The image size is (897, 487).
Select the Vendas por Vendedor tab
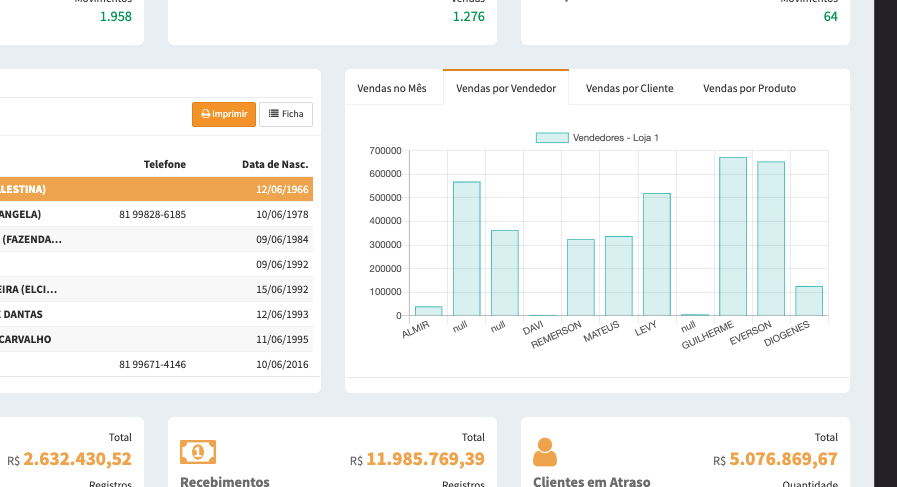pyautogui.click(x=506, y=88)
